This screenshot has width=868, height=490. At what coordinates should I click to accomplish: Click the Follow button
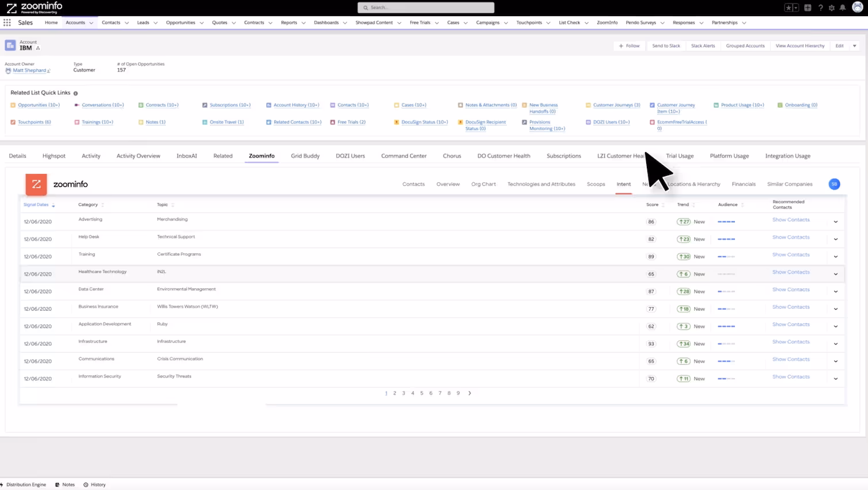click(x=629, y=46)
